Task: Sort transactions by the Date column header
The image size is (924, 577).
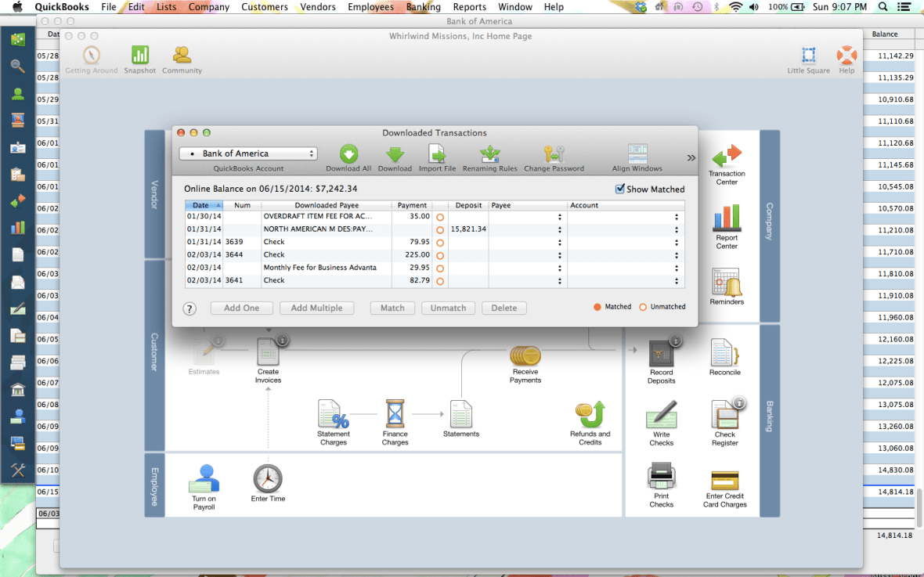Action: coord(202,204)
